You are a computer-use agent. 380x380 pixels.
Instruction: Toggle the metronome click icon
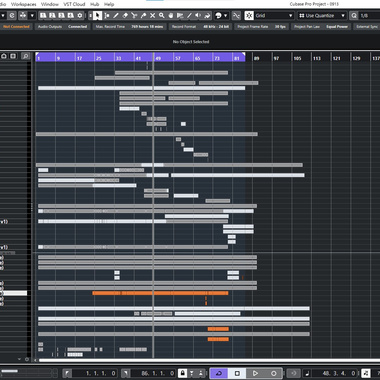coord(366,373)
